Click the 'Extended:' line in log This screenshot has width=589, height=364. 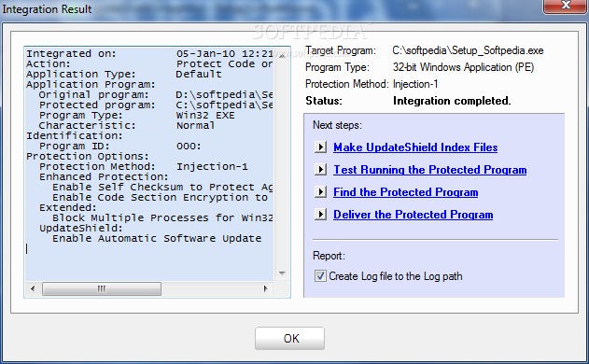pyautogui.click(x=67, y=207)
